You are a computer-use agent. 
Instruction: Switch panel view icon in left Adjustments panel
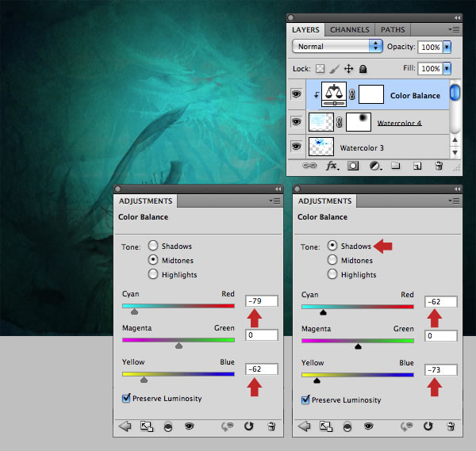pyautogui.click(x=147, y=426)
